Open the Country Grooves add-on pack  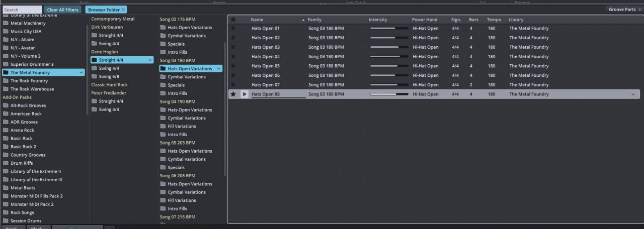coord(24,155)
